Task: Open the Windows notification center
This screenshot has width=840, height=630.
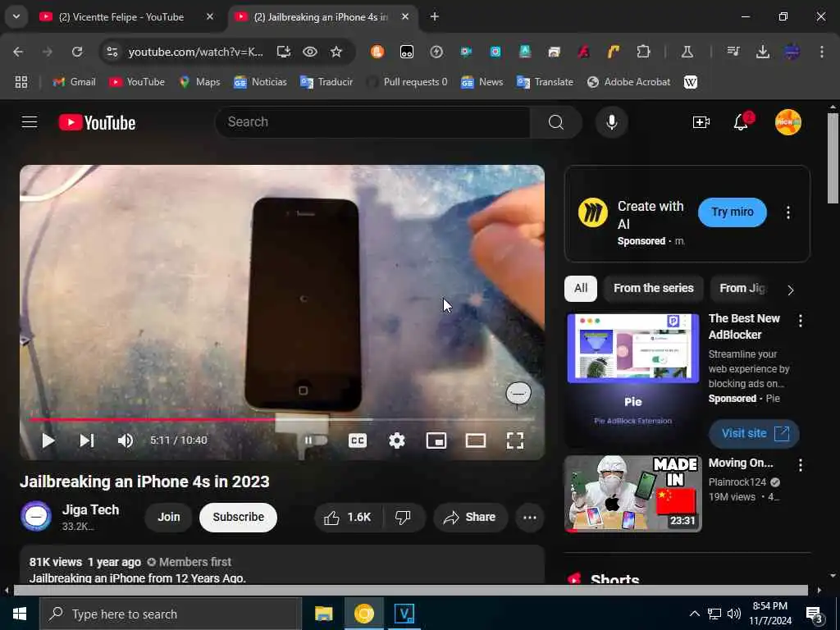Action: (815, 614)
